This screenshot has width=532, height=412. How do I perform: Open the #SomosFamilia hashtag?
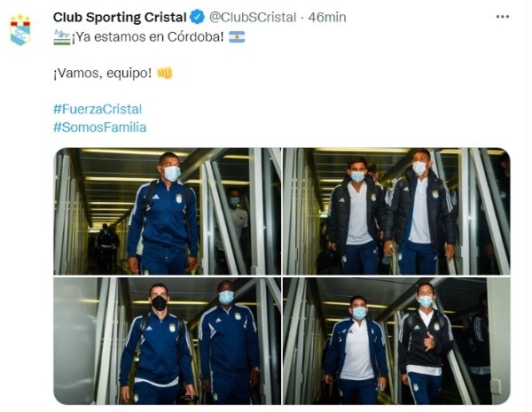(x=99, y=128)
